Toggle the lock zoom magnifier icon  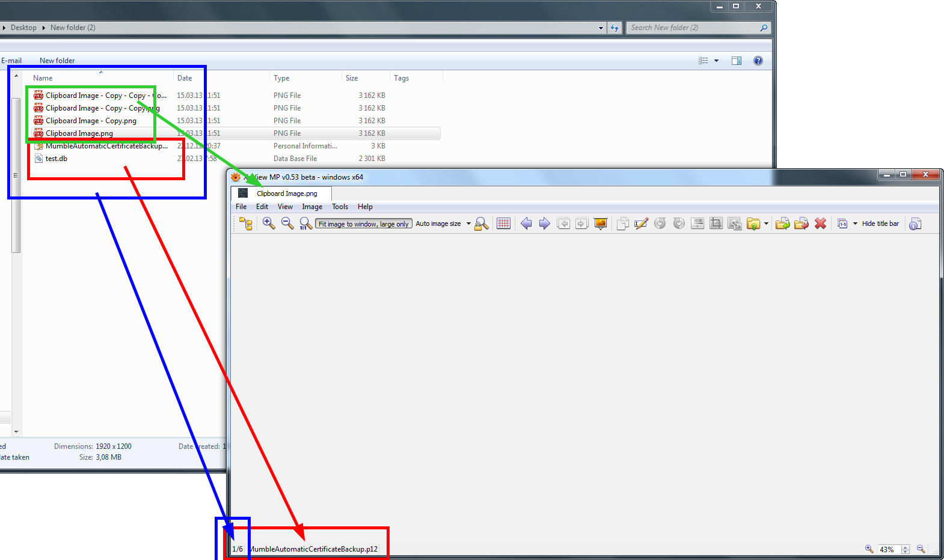click(482, 224)
